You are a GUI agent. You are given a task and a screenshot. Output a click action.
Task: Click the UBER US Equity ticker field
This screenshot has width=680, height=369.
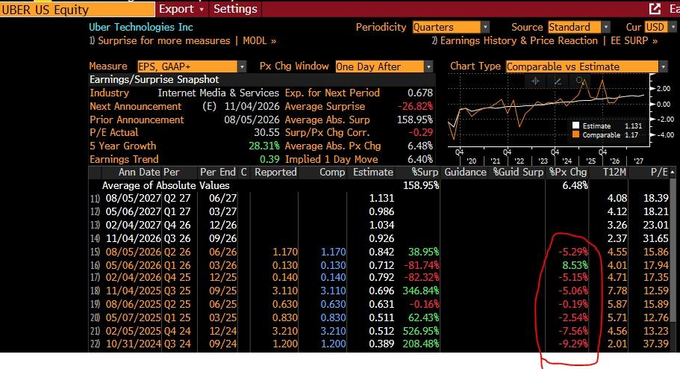pyautogui.click(x=77, y=10)
